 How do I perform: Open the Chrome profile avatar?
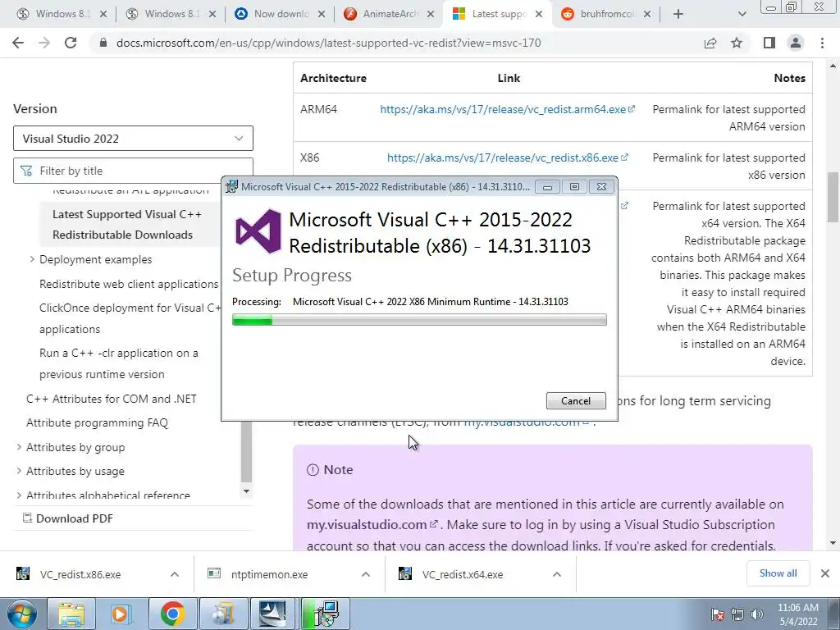[796, 43]
